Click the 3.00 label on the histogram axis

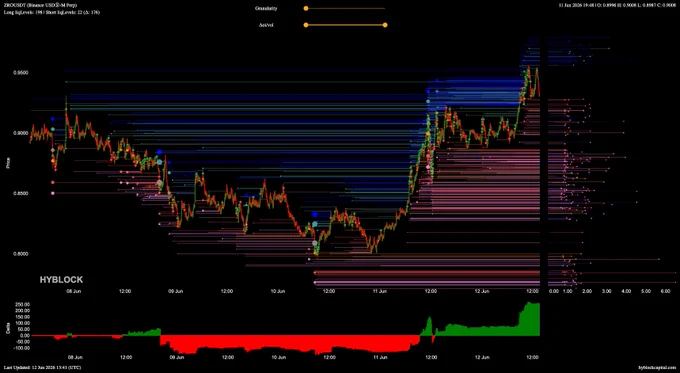click(607, 291)
